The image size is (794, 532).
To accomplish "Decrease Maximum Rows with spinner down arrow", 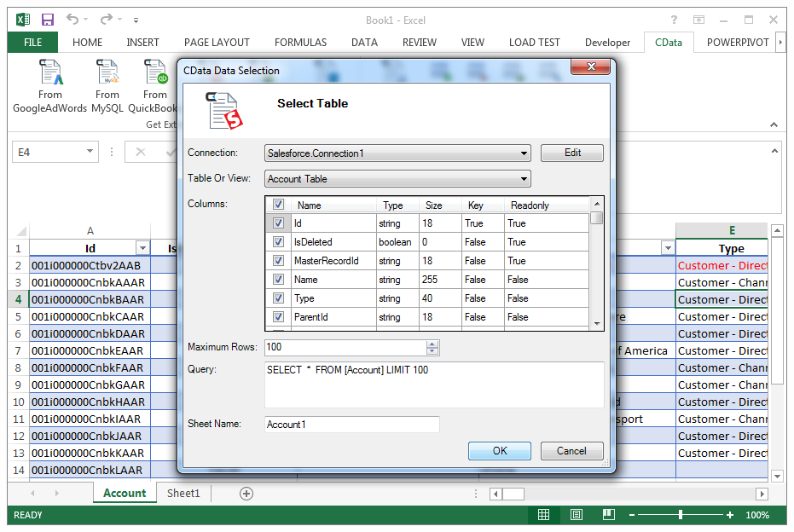I will (x=432, y=350).
